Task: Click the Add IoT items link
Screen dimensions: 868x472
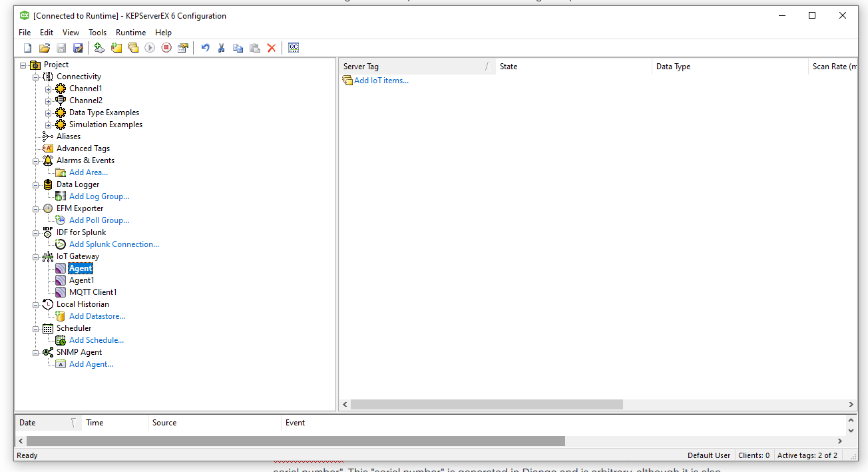Action: [x=381, y=81]
